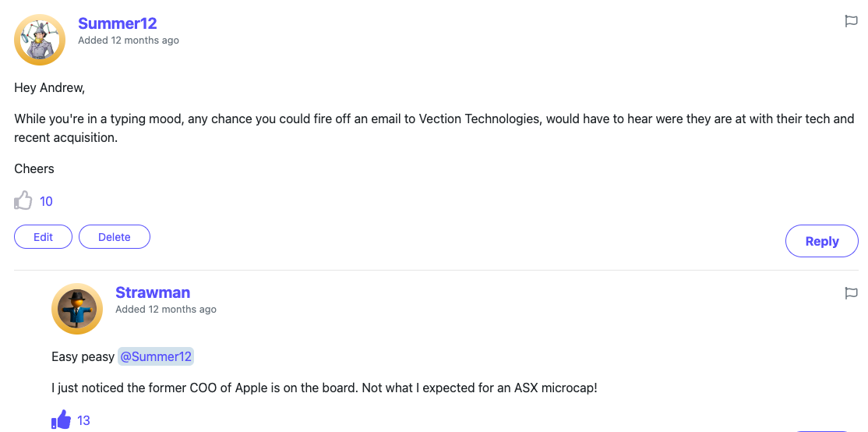Like Summer12's post with the thumbs-up
This screenshot has height=432, width=868.
(23, 201)
